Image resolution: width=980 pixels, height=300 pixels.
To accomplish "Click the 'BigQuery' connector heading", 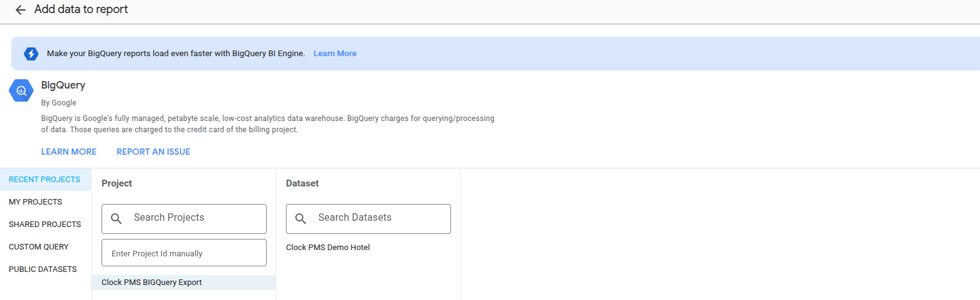I will (63, 85).
